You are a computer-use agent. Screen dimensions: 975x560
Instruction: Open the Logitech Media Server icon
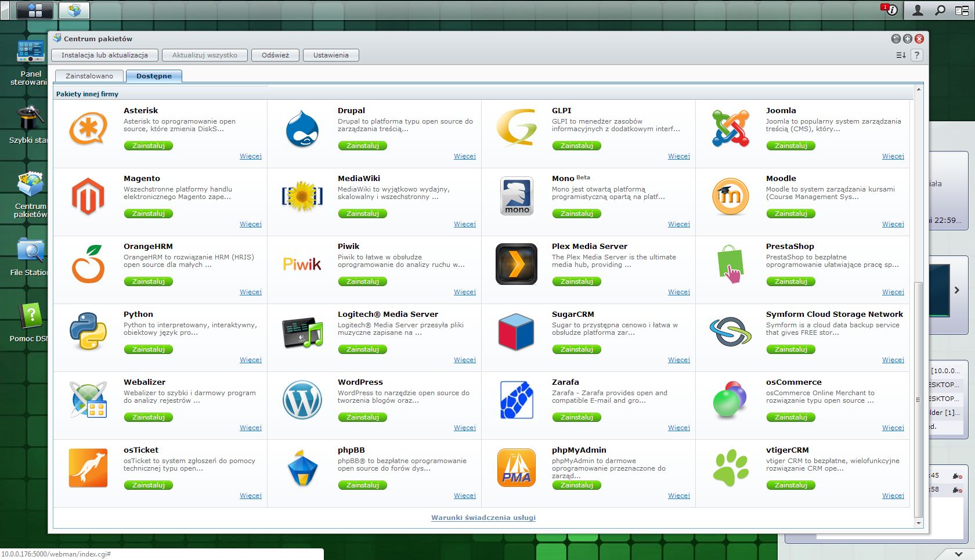[302, 332]
